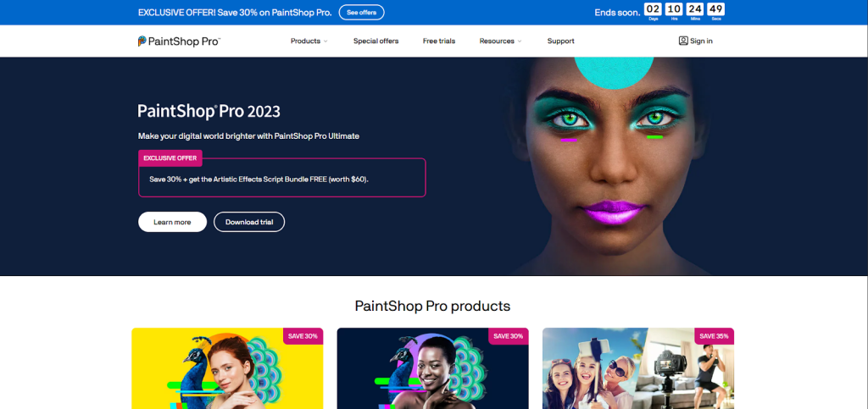Click the EXCLUSIVE OFFER pink badge
Image resolution: width=868 pixels, height=409 pixels.
point(170,158)
